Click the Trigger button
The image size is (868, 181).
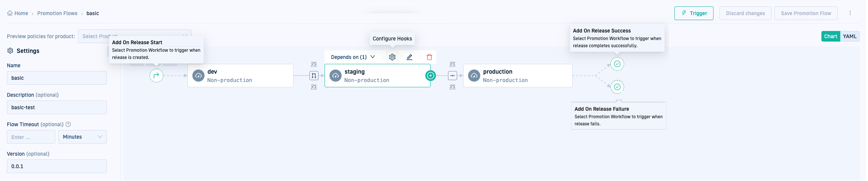pos(694,13)
